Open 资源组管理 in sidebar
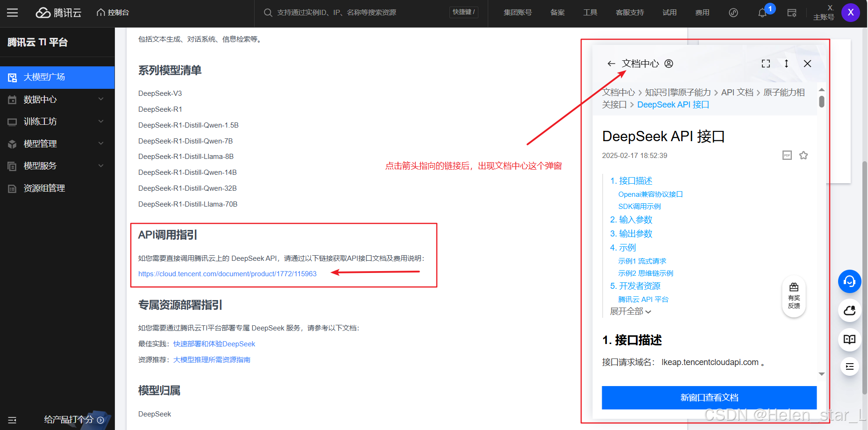Screen dimensions: 868x430 tap(57, 188)
